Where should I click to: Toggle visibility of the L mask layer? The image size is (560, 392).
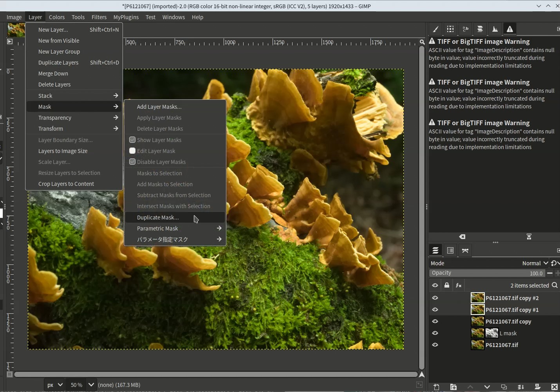pos(435,333)
